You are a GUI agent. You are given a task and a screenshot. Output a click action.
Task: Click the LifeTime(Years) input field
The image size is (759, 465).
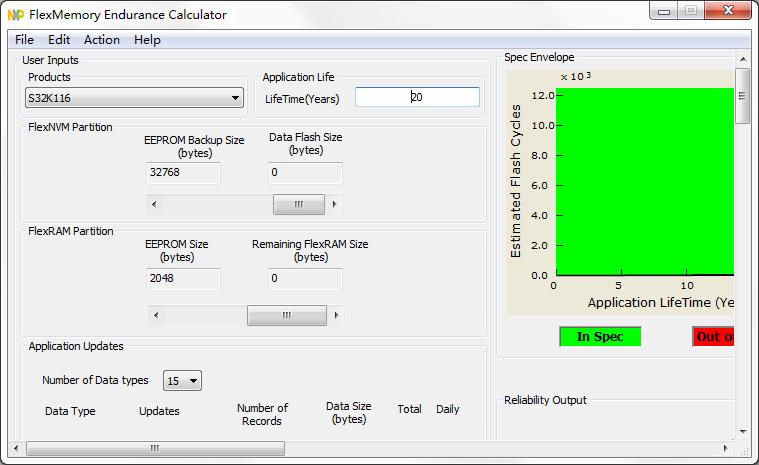[x=417, y=97]
